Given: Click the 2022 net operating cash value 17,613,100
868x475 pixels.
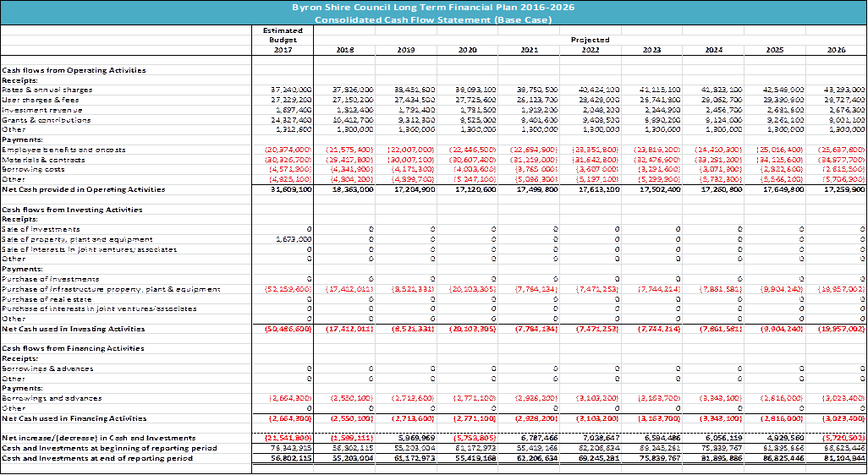Looking at the screenshot, I should (x=596, y=189).
